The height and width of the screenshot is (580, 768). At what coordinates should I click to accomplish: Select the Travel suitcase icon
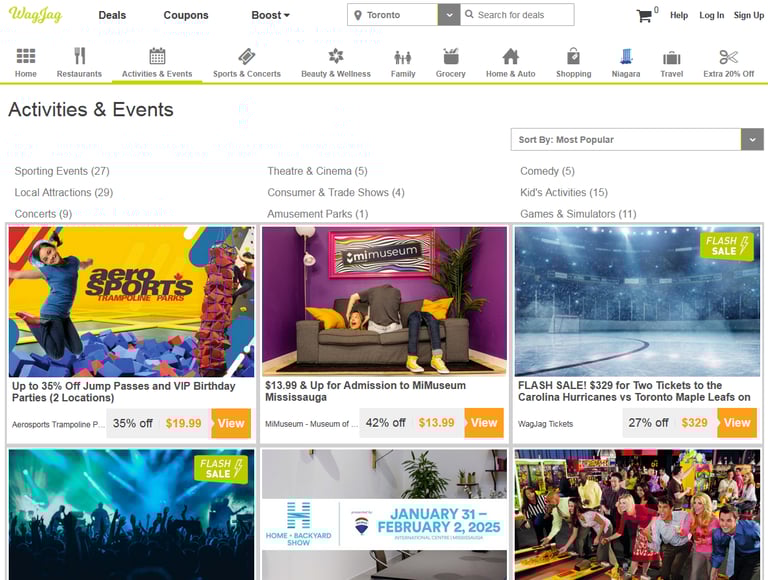pyautogui.click(x=672, y=58)
